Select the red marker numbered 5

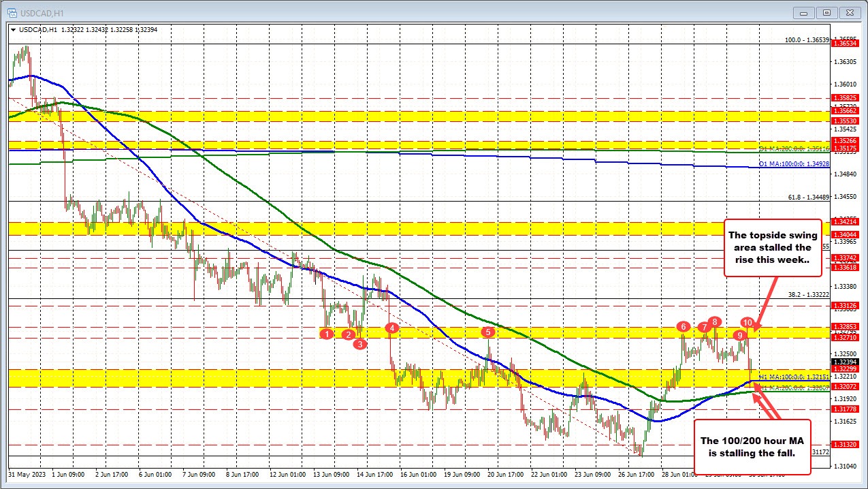click(488, 332)
